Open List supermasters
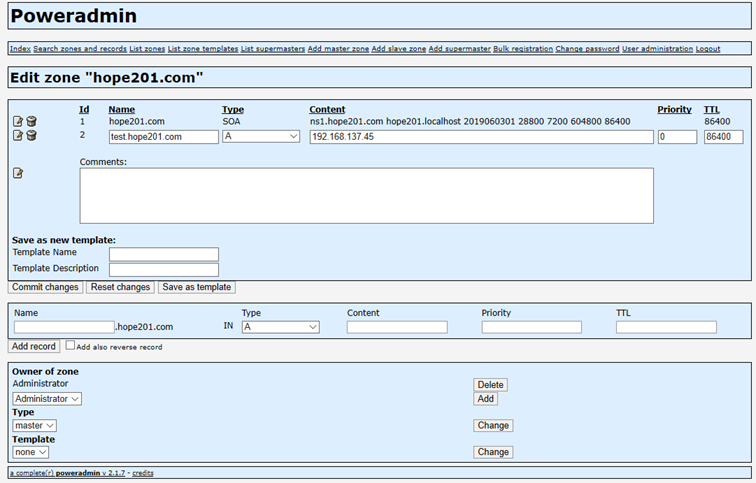 [x=273, y=49]
